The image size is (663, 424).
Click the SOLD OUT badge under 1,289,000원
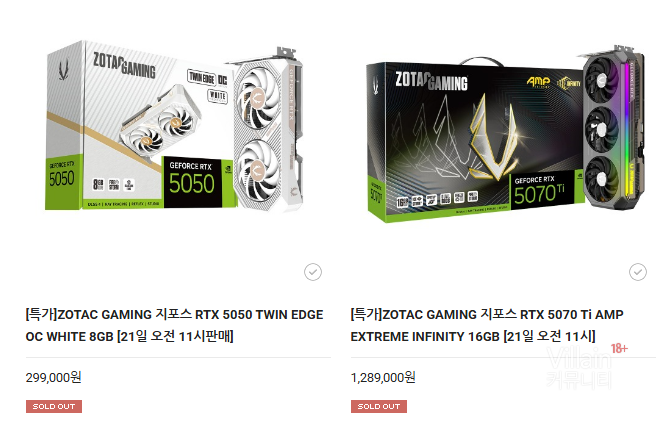coord(379,406)
